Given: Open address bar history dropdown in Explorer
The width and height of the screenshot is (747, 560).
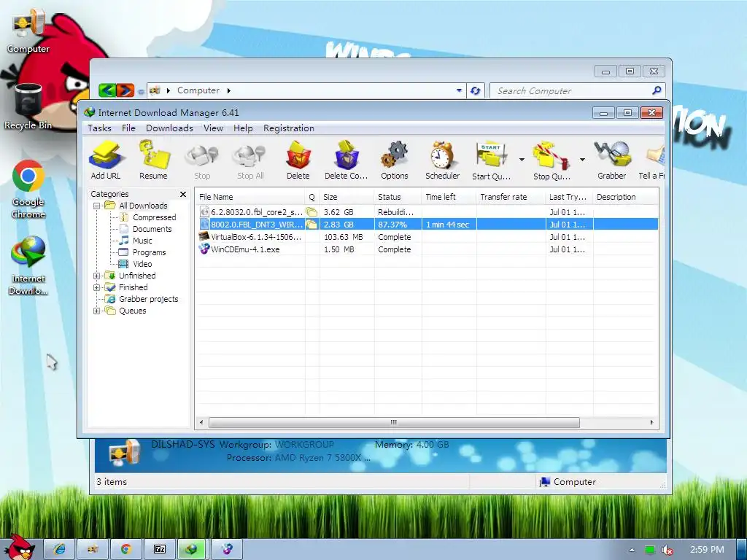Looking at the screenshot, I should [x=459, y=90].
